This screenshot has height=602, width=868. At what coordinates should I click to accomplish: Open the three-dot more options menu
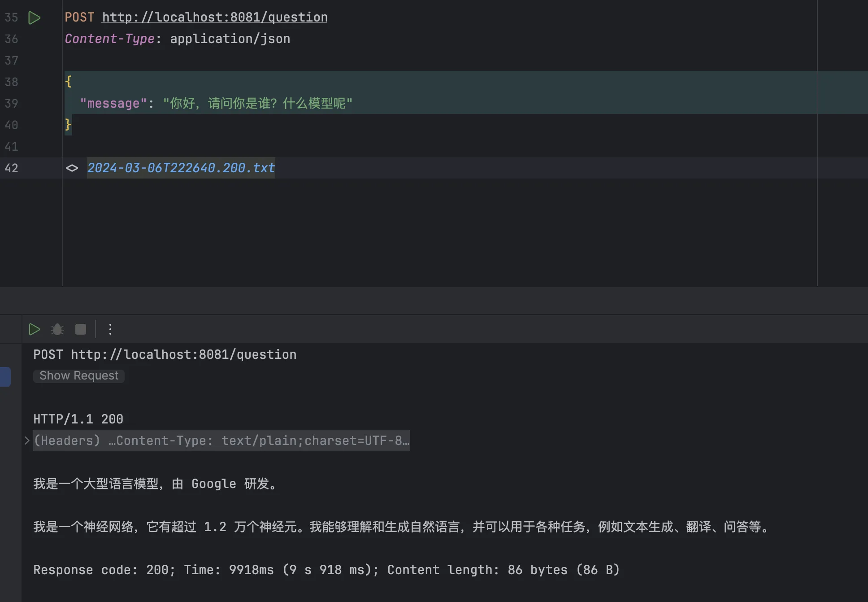click(110, 329)
